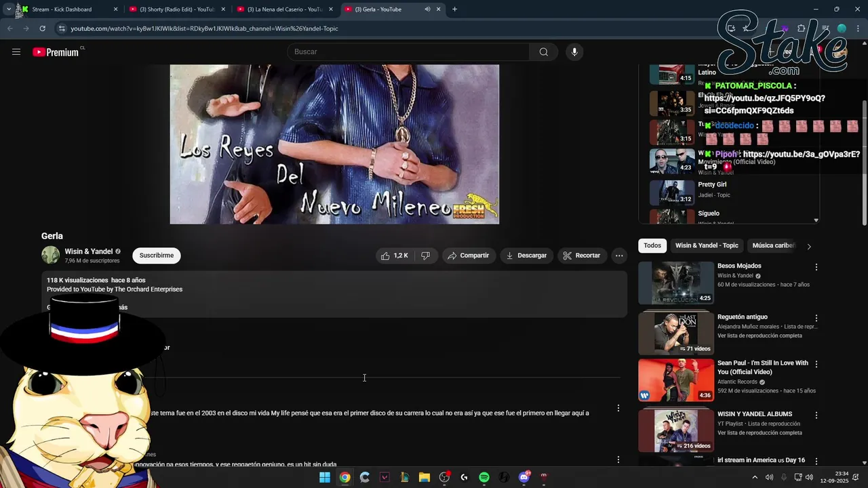Click the search magnifier button
Viewport: 868px width, 488px height.
[x=544, y=52]
